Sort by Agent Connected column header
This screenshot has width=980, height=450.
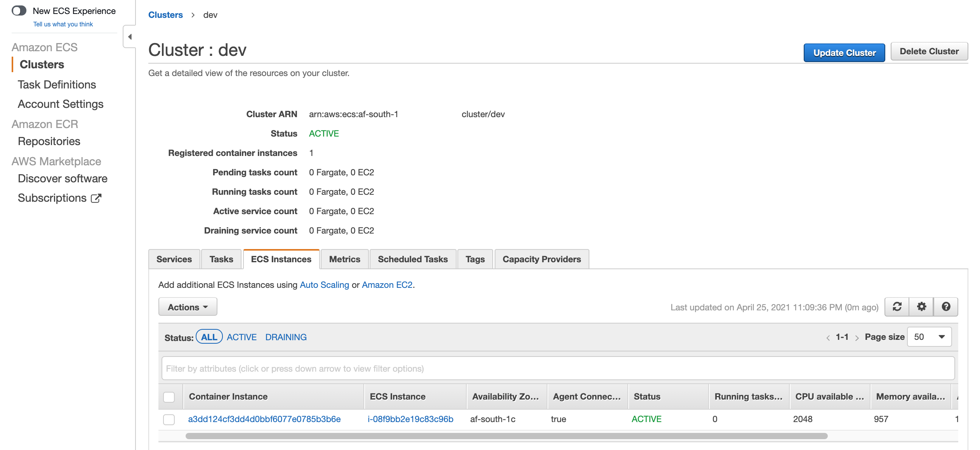point(587,396)
